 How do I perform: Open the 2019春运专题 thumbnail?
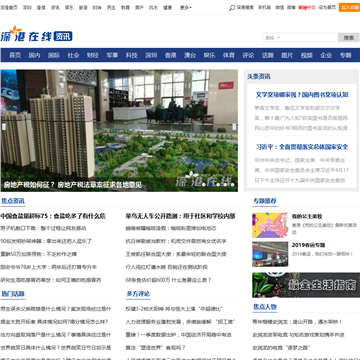coord(270,254)
